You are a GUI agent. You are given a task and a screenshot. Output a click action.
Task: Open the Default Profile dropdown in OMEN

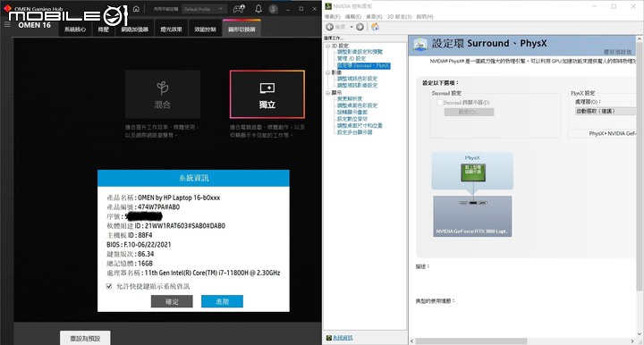[x=204, y=9]
